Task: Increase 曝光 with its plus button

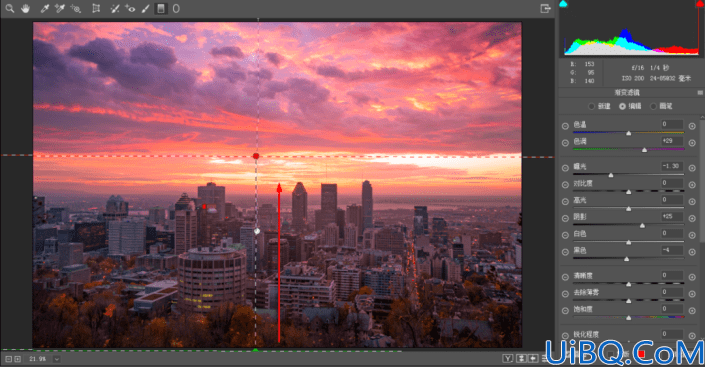Action: [x=692, y=168]
